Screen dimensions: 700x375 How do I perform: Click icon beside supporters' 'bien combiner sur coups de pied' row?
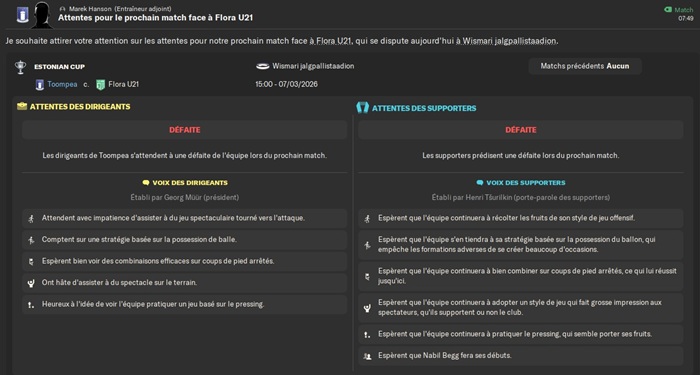[367, 276]
